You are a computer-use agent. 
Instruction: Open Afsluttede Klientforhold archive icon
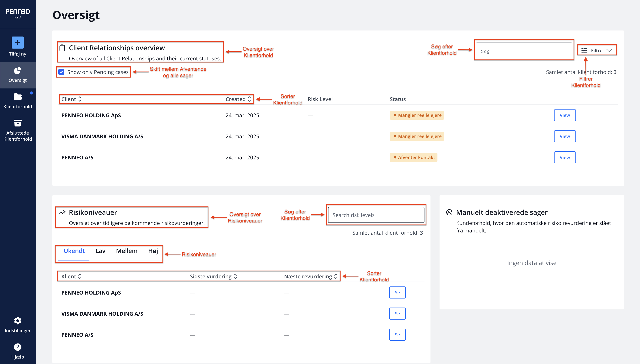point(18,123)
